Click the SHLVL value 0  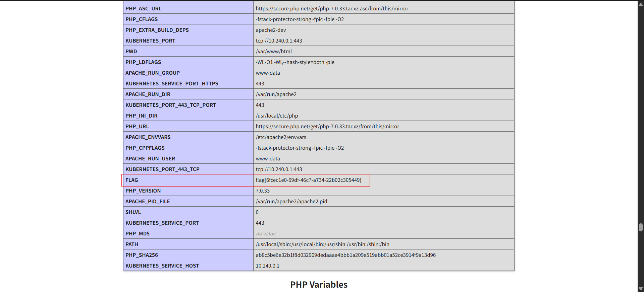point(257,212)
